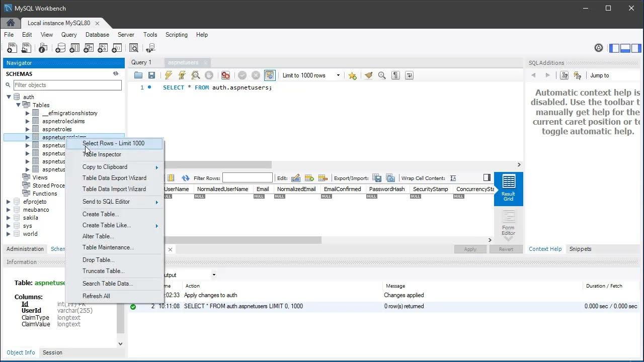
Task: Create a new view toolbar icon
Action: tap(89, 48)
